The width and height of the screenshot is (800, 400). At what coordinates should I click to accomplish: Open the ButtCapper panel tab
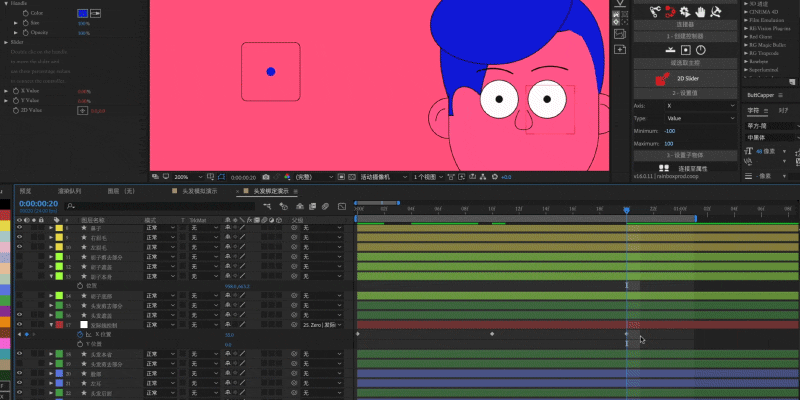click(760, 95)
